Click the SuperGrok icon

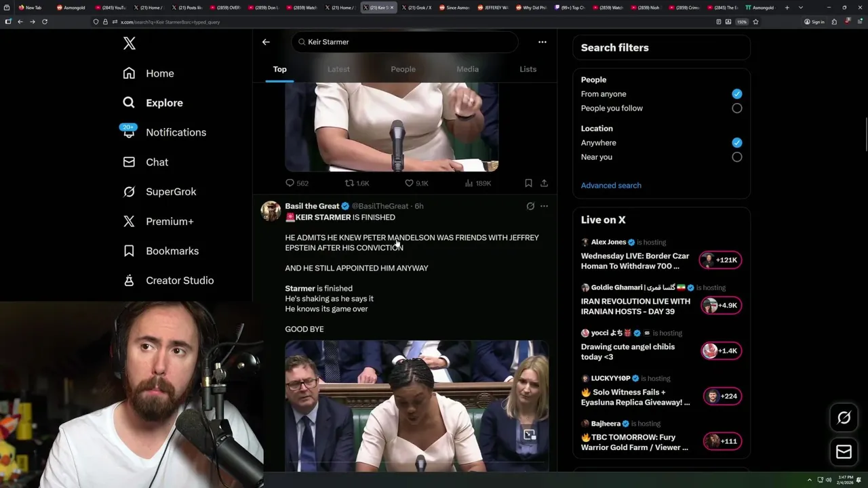[x=129, y=192]
